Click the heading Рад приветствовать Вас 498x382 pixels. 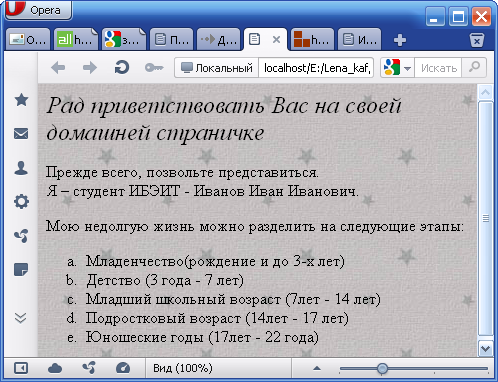tap(223, 119)
